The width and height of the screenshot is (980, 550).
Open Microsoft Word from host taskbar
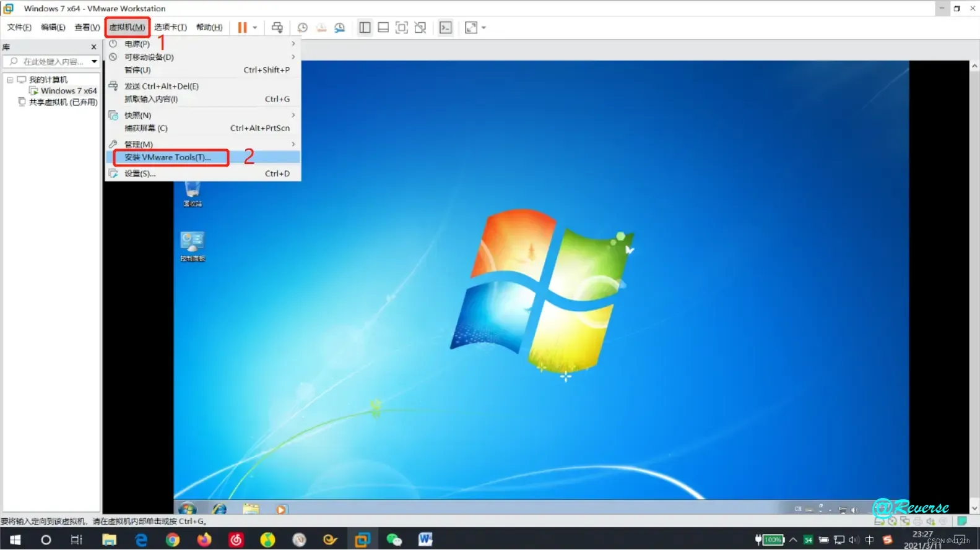425,540
